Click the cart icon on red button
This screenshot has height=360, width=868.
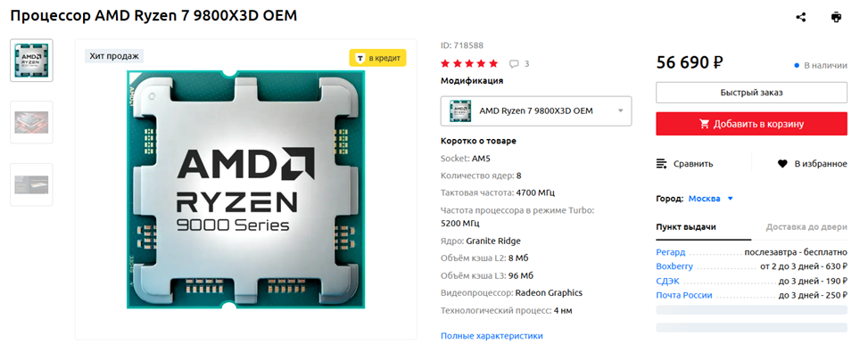705,124
